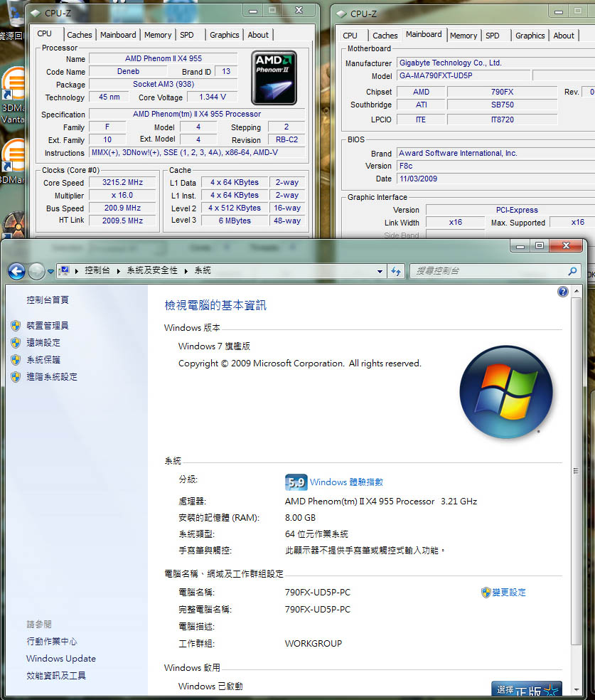Screen dimensions: 595x700
Task: Click the system window vertical scrollbar thumb
Action: (x=577, y=471)
